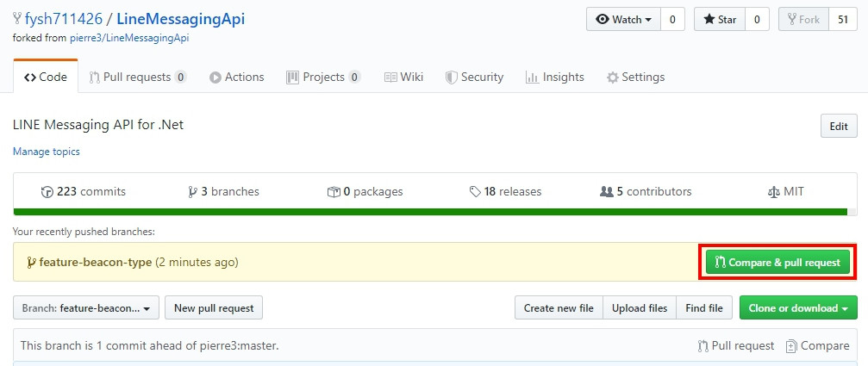Click the Upload files button
The image size is (868, 366).
point(640,308)
